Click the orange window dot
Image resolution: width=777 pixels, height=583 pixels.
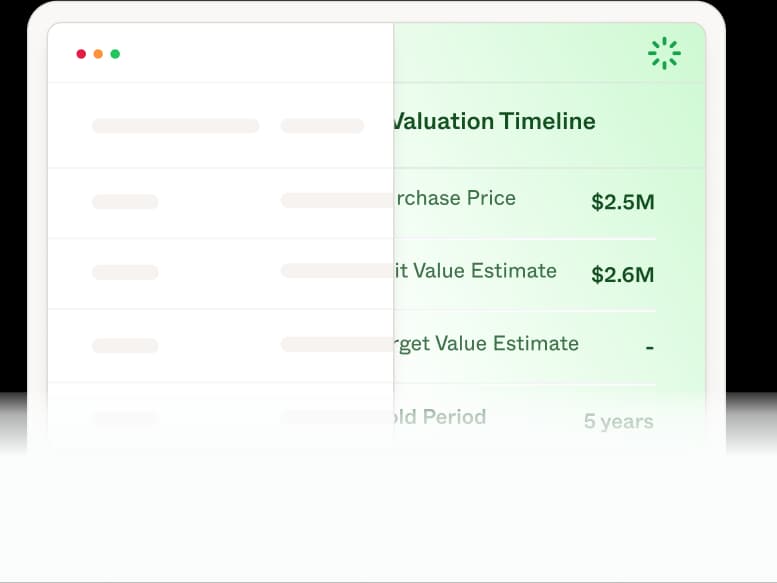click(x=98, y=54)
